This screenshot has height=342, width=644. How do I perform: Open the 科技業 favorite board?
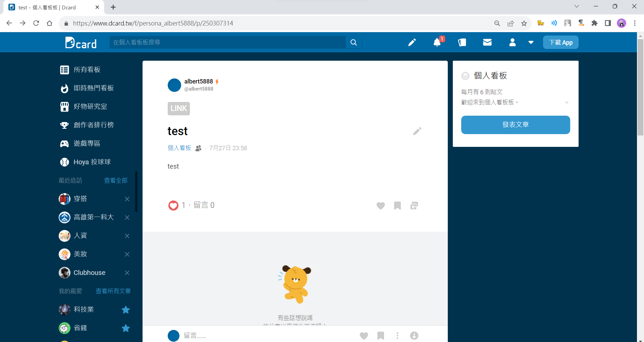click(x=76, y=309)
